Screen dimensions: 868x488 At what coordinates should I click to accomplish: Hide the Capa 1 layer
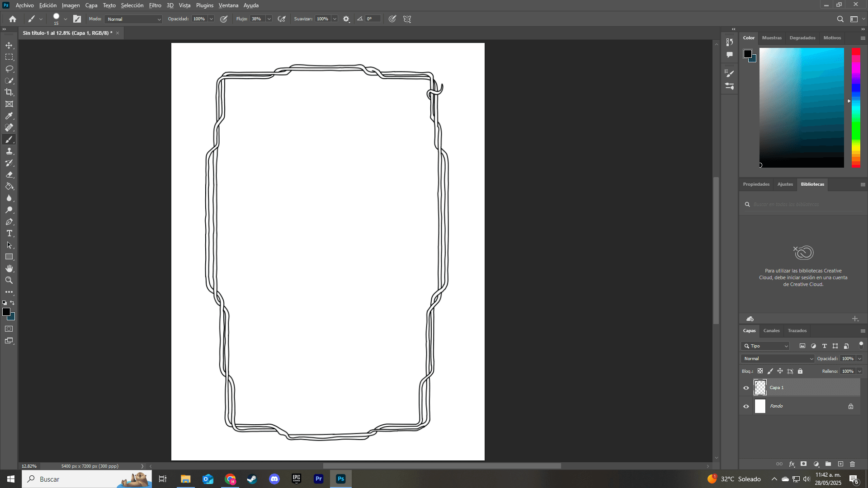tap(746, 388)
